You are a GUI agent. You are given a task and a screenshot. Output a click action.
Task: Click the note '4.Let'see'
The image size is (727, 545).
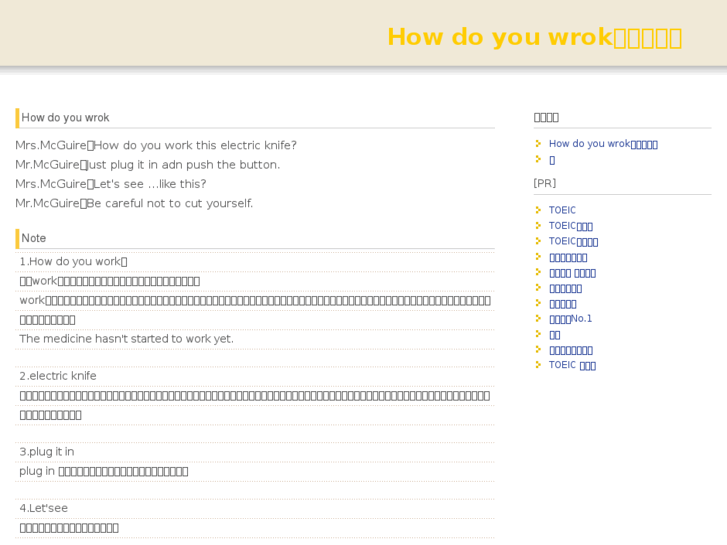click(44, 508)
